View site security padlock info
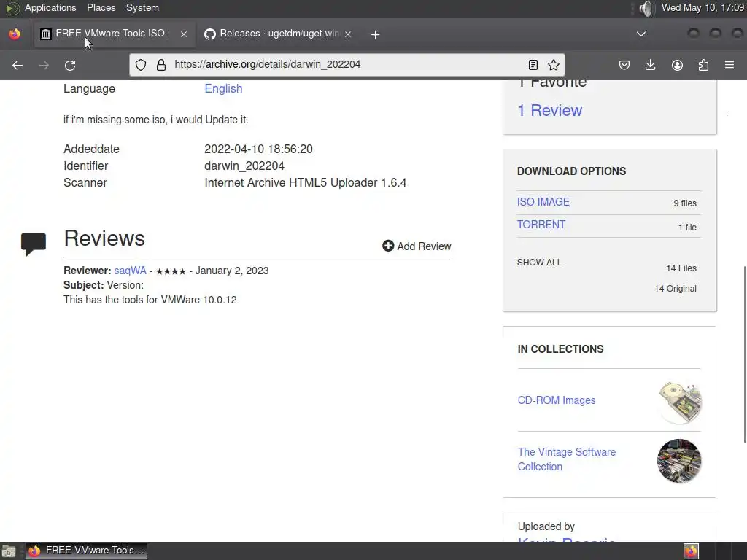 [161, 65]
